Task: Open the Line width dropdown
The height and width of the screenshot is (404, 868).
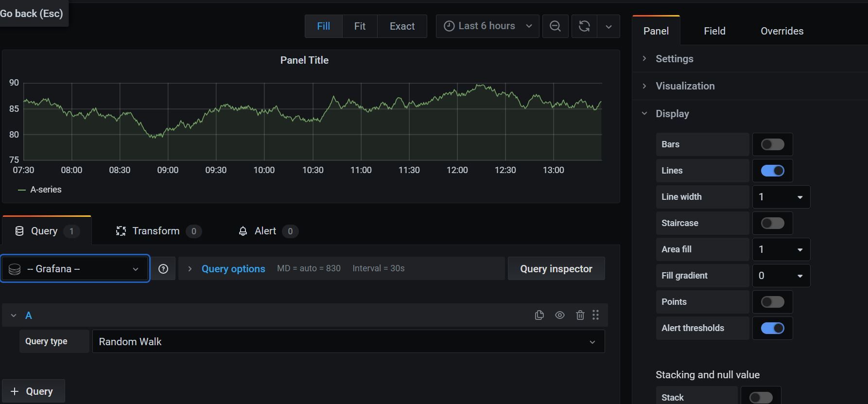Action: point(781,197)
